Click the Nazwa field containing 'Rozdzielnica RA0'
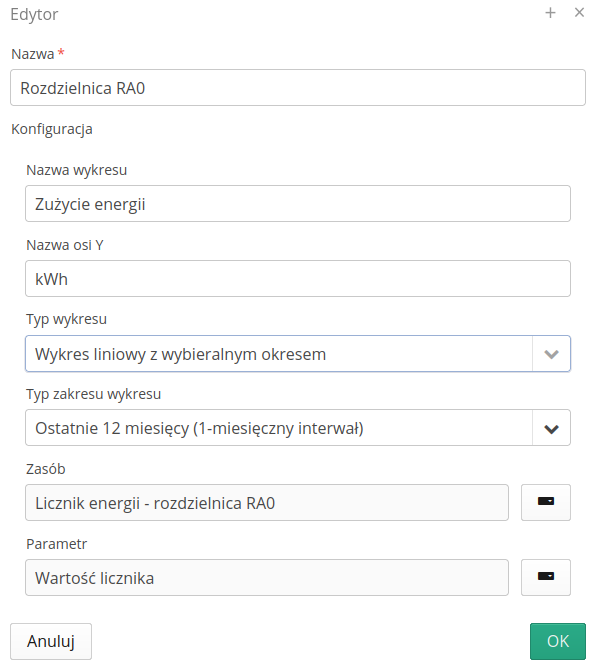This screenshot has width=595, height=671. 298,88
